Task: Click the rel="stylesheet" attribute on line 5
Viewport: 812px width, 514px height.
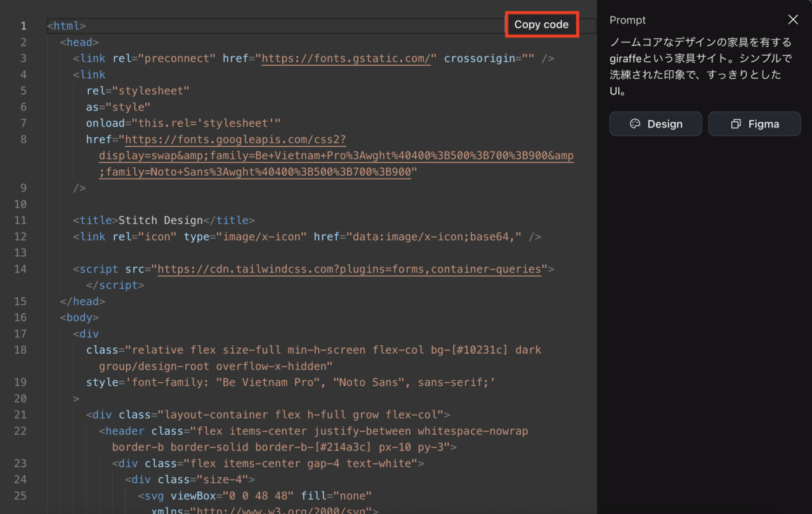Action: 138,91
